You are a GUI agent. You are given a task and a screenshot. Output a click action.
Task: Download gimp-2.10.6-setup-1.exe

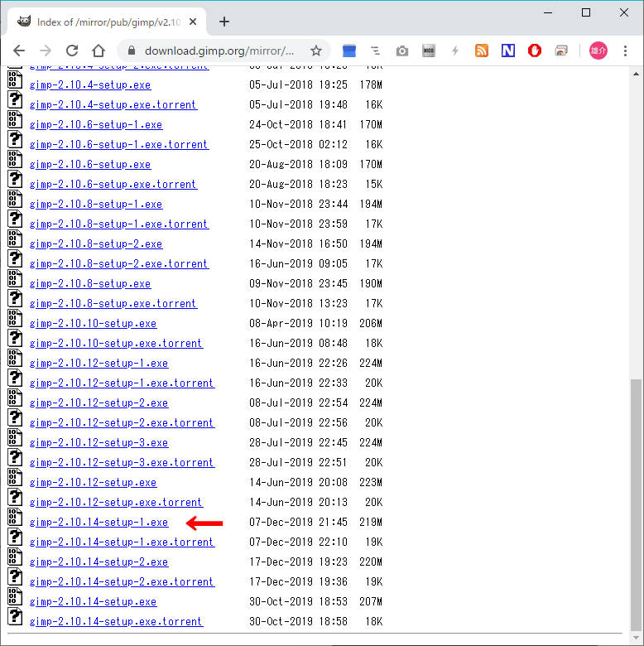pos(96,124)
